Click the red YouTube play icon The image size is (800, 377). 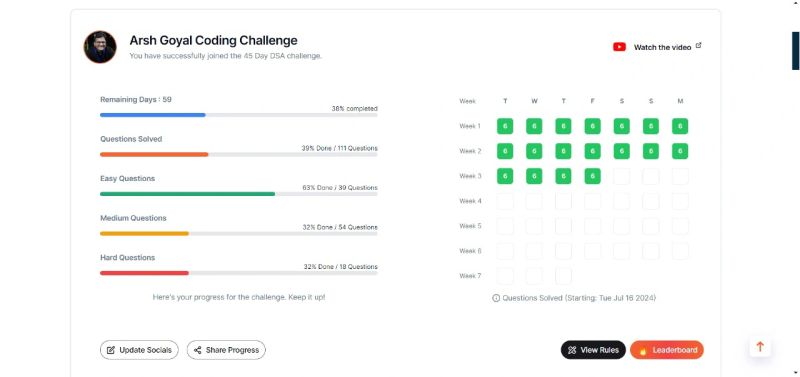619,47
